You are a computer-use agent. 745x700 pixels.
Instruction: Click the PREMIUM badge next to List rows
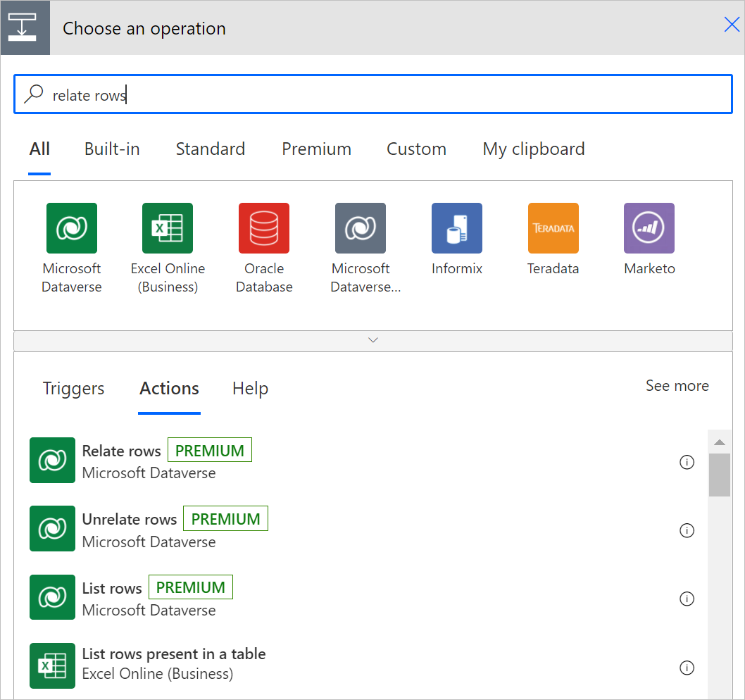tap(191, 587)
